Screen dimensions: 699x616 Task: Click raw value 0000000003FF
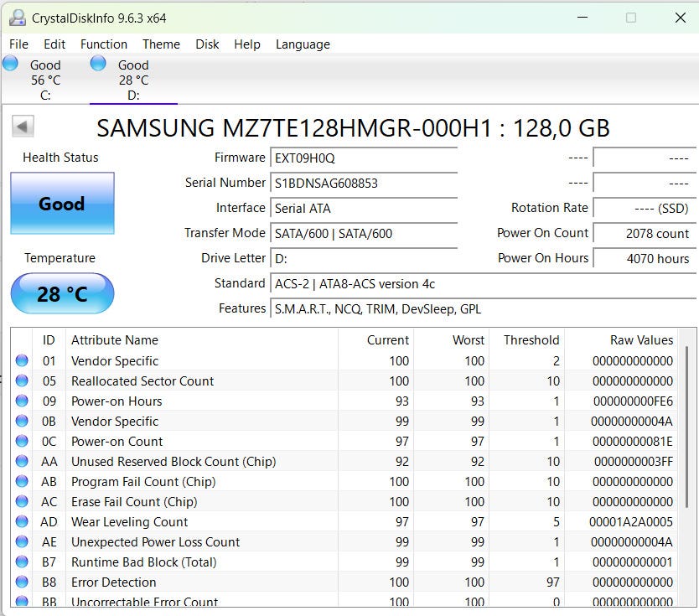[634, 461]
